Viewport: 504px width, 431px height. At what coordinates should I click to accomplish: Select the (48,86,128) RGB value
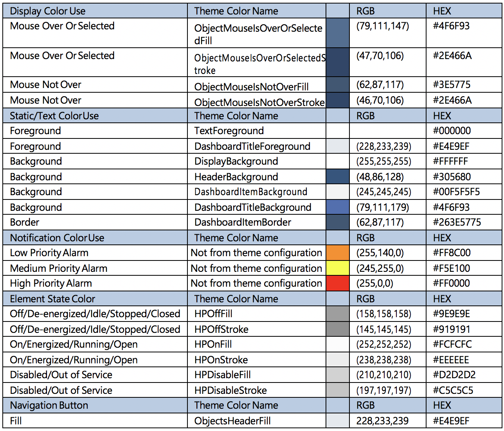pos(380,177)
